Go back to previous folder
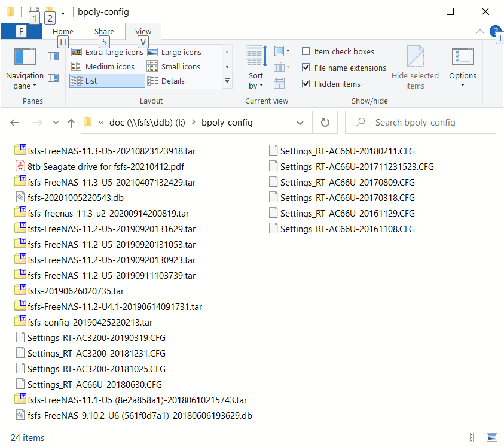 pyautogui.click(x=15, y=123)
